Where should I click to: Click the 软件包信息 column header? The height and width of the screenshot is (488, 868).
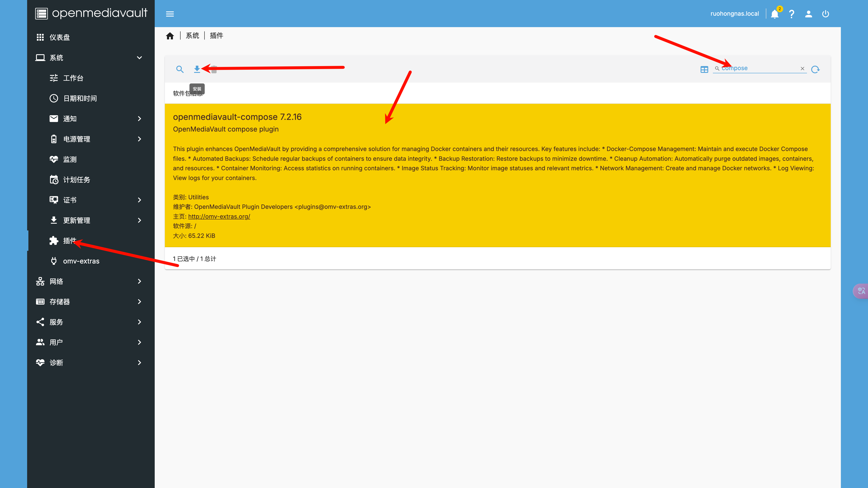(188, 93)
